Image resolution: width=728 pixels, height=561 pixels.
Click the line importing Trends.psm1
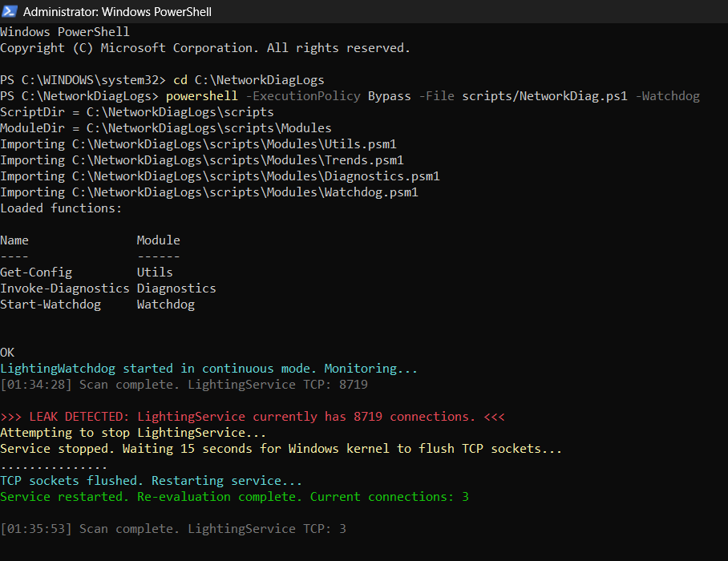(x=202, y=160)
